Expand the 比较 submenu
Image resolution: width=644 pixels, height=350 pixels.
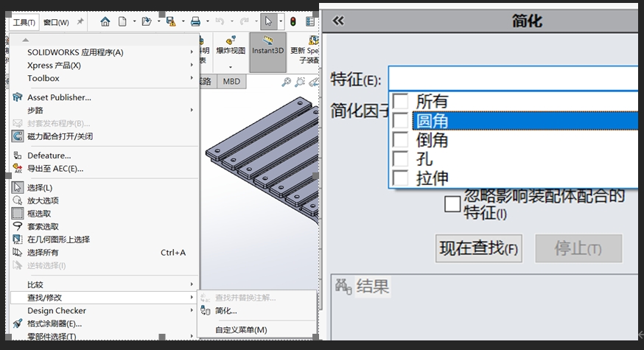click(192, 284)
